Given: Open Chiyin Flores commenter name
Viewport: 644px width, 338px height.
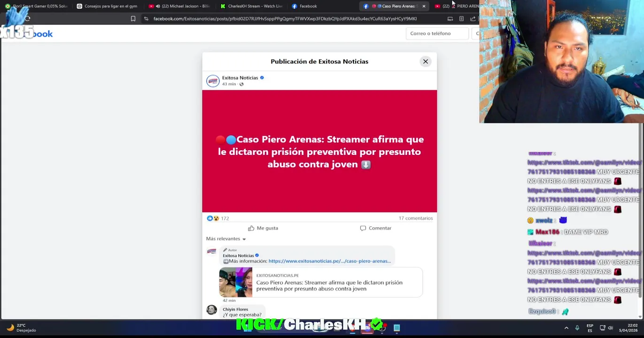Looking at the screenshot, I should [x=235, y=309].
